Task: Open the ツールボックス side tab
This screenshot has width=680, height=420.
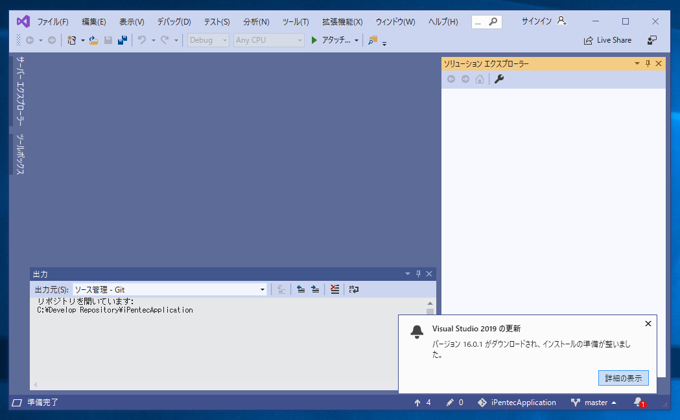Action: pos(20,154)
